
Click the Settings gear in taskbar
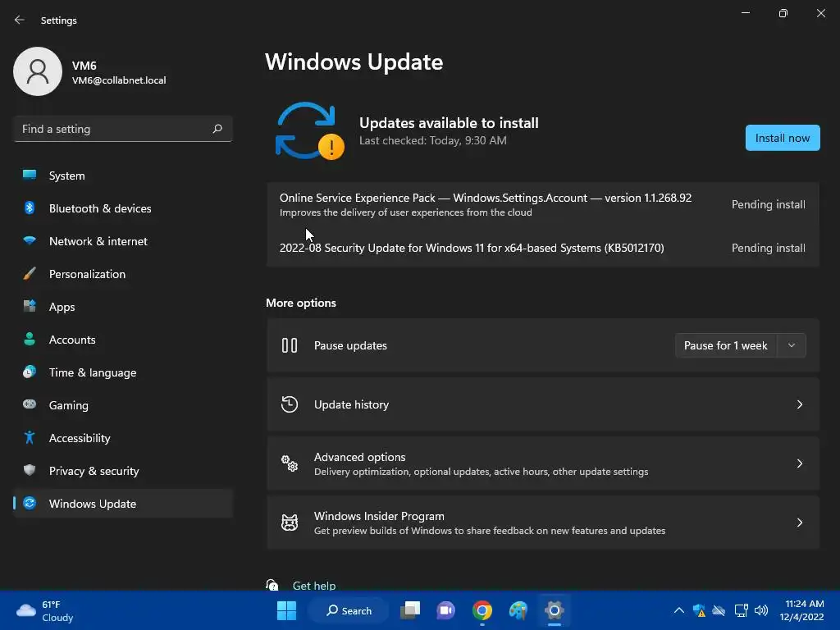click(555, 610)
